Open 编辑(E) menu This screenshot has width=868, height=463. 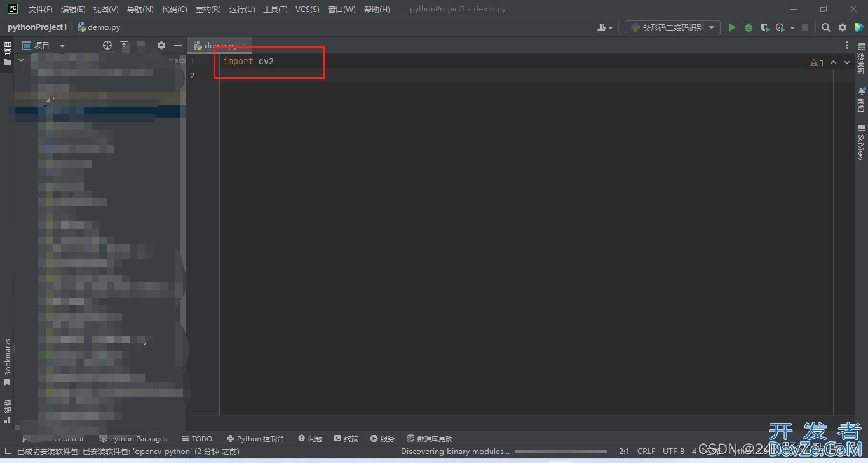[x=73, y=10]
